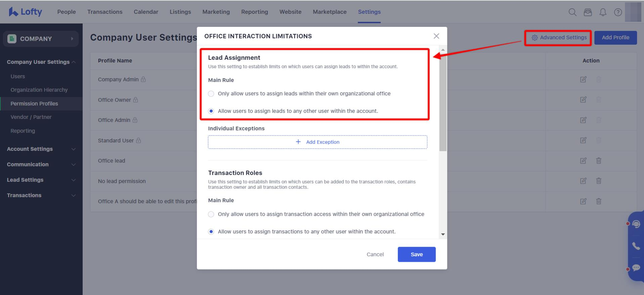Image resolution: width=644 pixels, height=295 pixels.
Task: Click the help question mark icon
Action: tap(618, 12)
